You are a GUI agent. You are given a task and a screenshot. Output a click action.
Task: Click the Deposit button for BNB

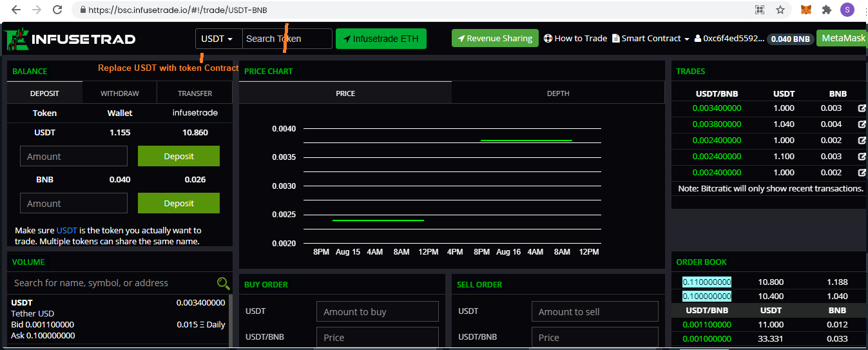(x=178, y=203)
